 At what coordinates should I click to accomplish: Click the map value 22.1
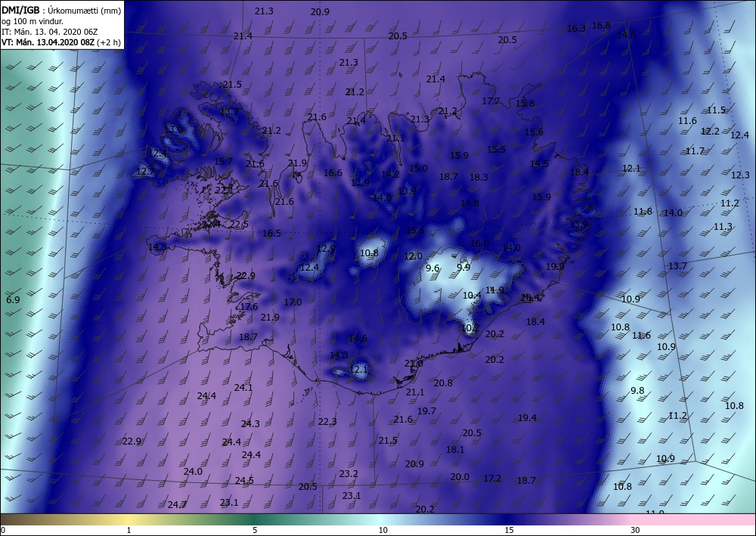pos(224,191)
